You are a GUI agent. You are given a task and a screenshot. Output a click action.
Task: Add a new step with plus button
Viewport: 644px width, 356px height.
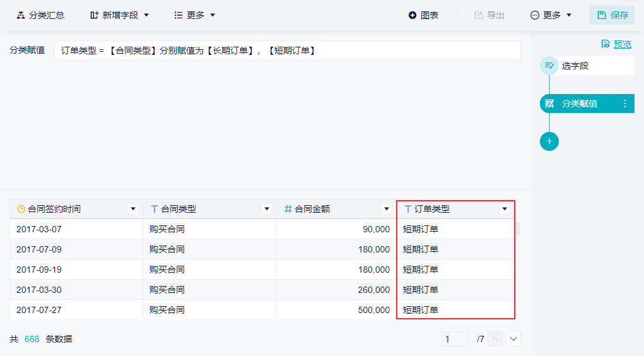(549, 141)
